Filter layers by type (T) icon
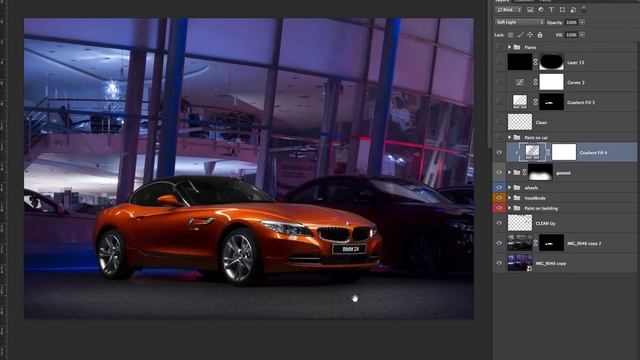Image resolution: width=640 pixels, height=360 pixels. point(551,9)
